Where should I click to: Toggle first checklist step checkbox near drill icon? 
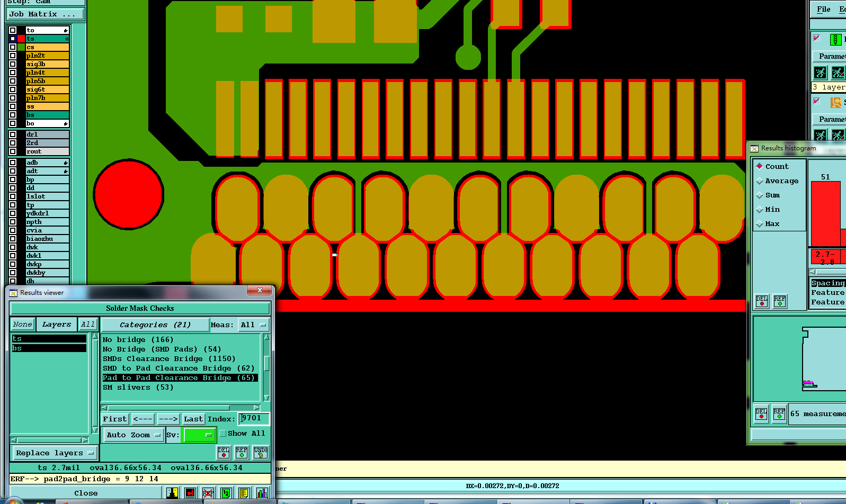(817, 38)
